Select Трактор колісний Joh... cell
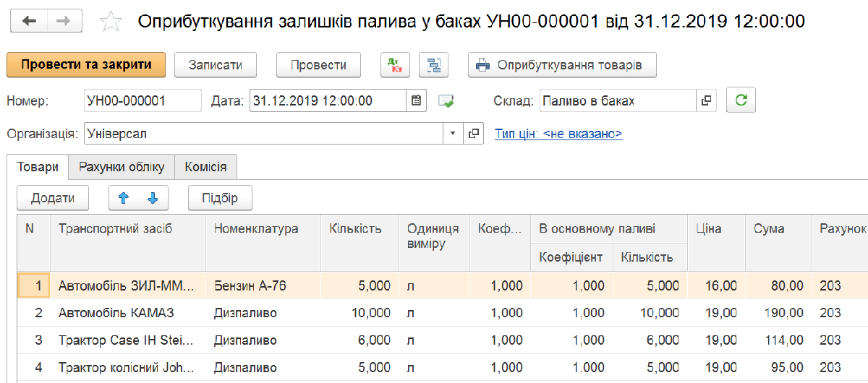The image size is (868, 383). point(128,367)
